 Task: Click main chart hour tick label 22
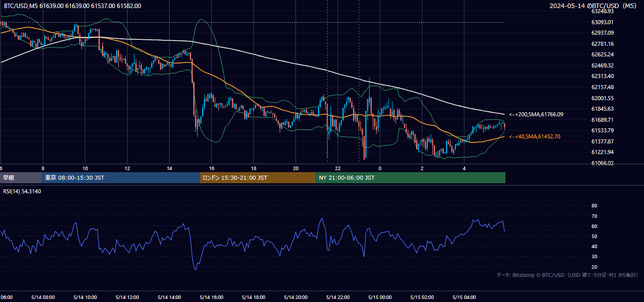(x=338, y=168)
